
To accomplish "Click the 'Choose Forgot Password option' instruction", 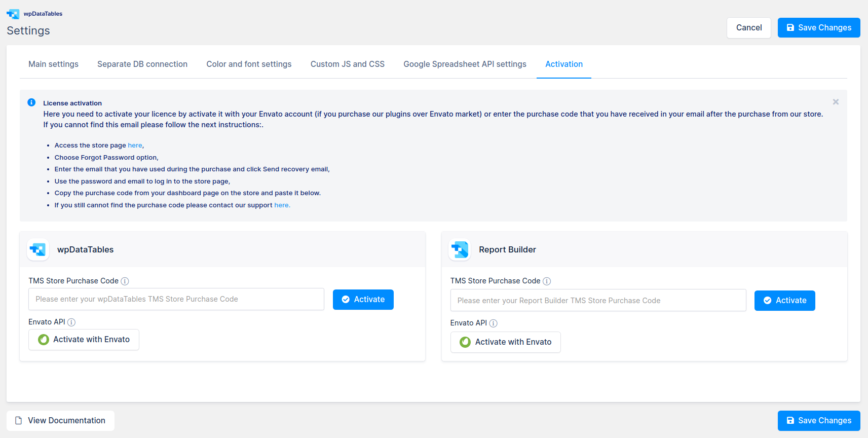I will 106,158.
